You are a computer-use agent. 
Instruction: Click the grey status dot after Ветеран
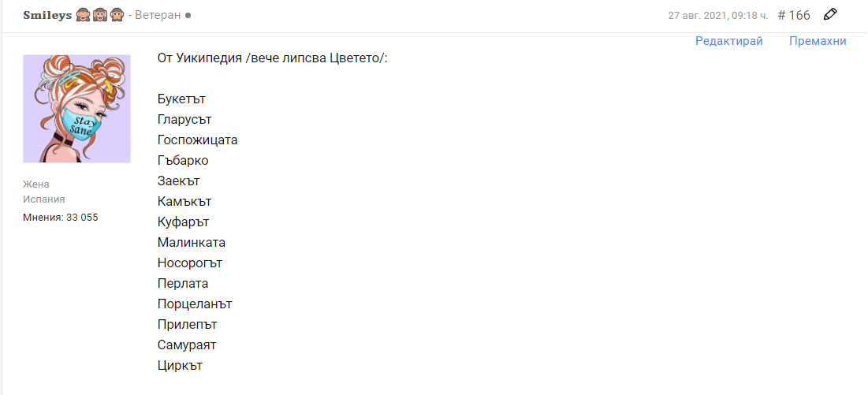(188, 16)
